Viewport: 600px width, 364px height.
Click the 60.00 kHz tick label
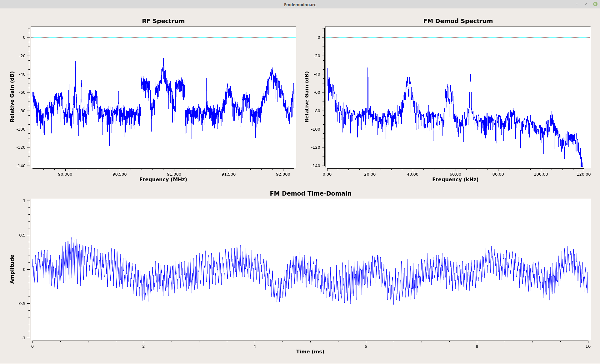coord(455,174)
